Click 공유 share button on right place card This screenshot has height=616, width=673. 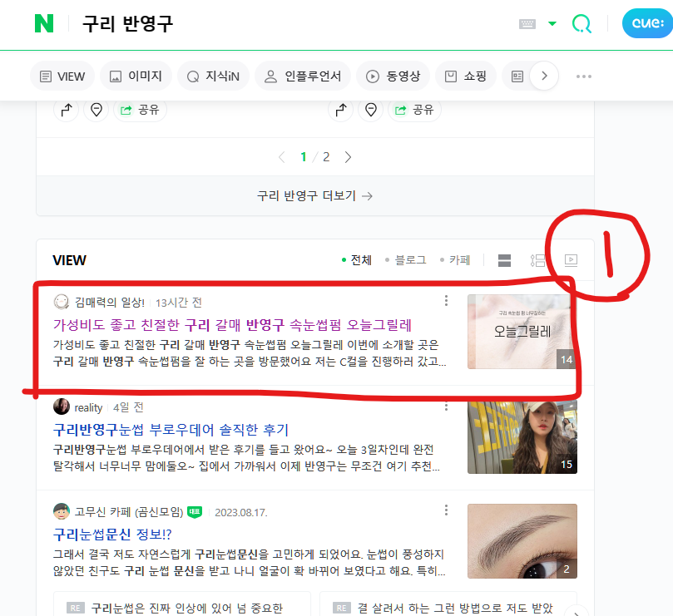[x=415, y=110]
